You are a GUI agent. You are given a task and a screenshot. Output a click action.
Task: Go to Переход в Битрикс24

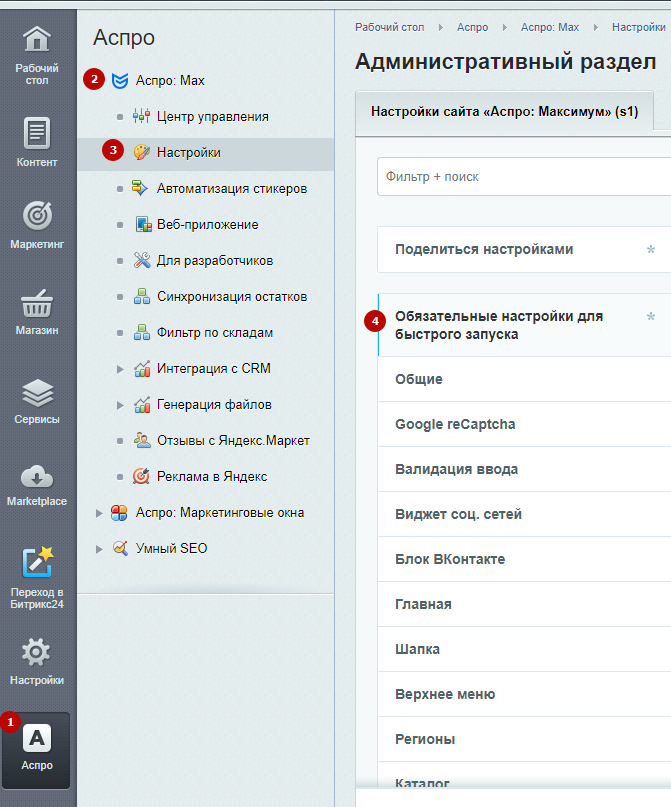point(37,577)
